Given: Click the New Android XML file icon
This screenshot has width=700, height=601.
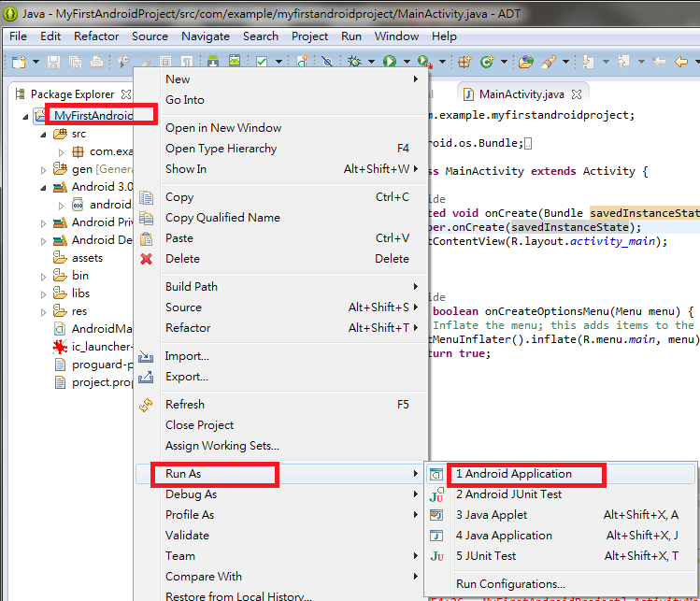Looking at the screenshot, I should (302, 61).
